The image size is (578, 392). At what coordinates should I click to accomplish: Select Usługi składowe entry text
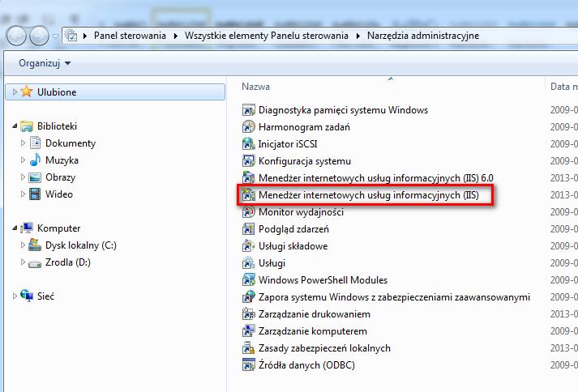point(293,246)
